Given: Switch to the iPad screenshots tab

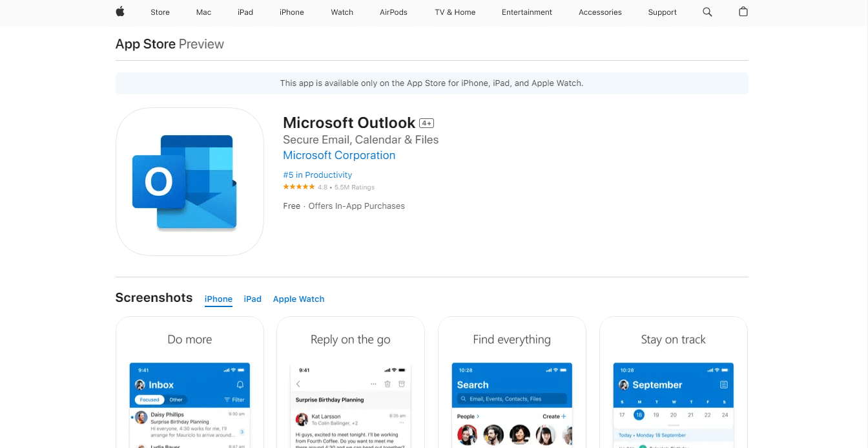Looking at the screenshot, I should [253, 299].
